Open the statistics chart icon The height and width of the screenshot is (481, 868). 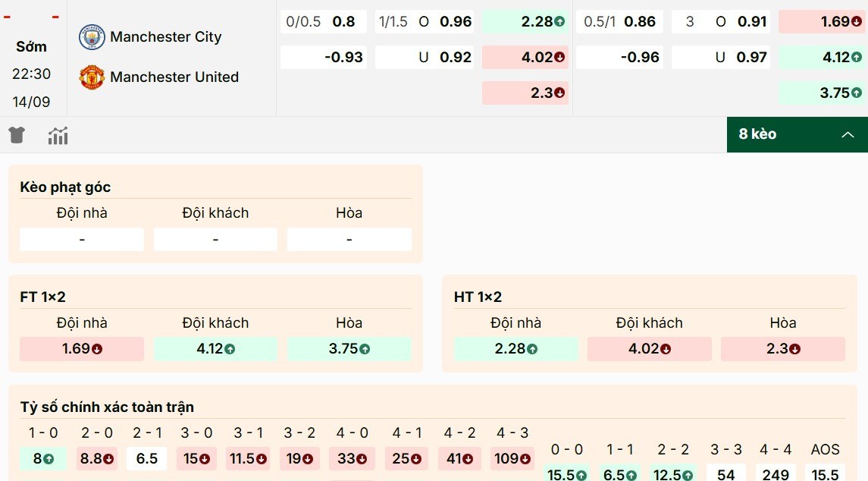pos(58,134)
